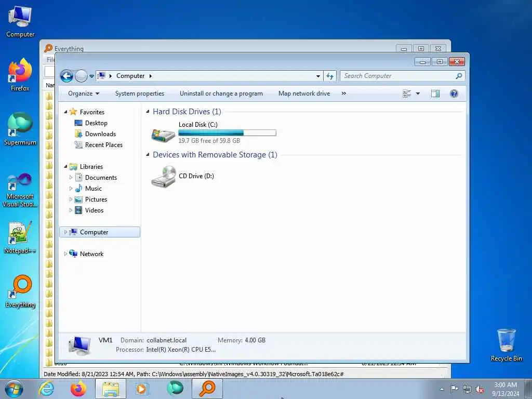Expand the address bar history dropdown
Image resolution: width=532 pixels, height=399 pixels.
point(318,76)
